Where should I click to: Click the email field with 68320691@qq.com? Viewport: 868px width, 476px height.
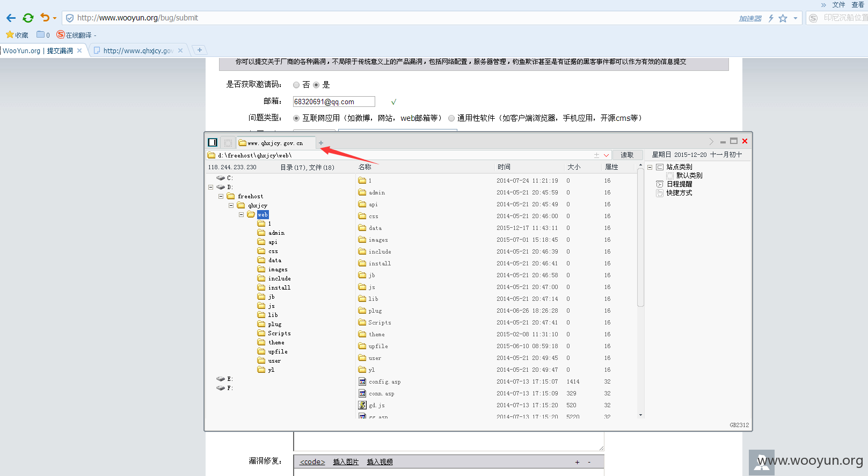point(334,102)
